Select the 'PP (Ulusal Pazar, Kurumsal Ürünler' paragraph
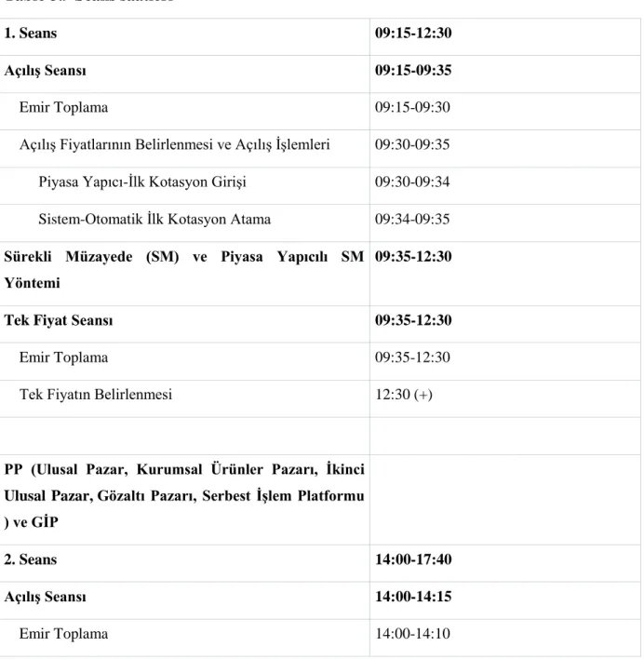The image size is (644, 660). [x=184, y=495]
